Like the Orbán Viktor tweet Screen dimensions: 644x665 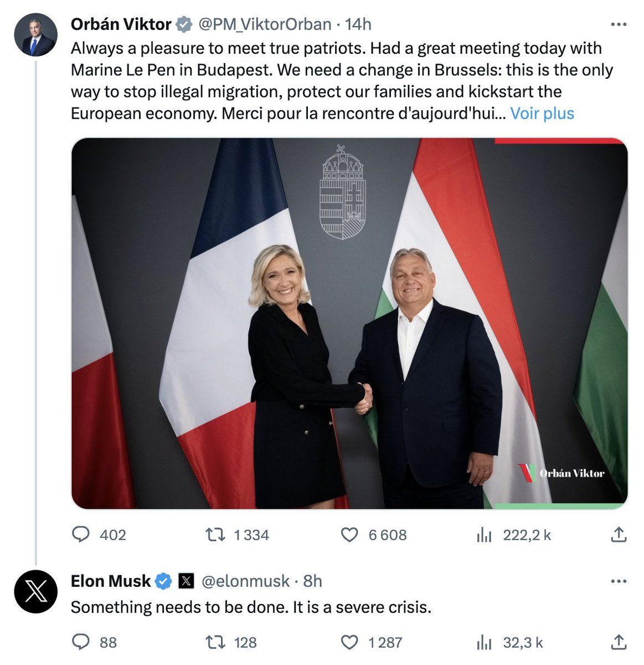pos(349,535)
